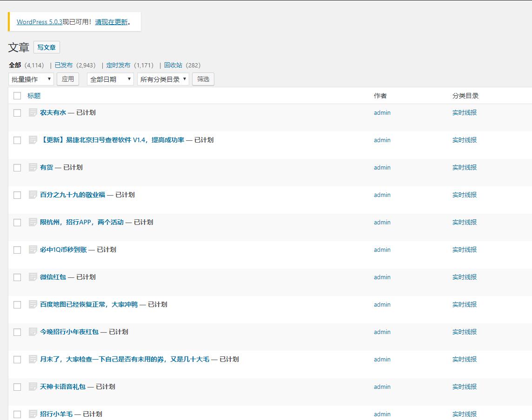Click post format icon beside 必中1Q币秒到账

pyautogui.click(x=33, y=249)
